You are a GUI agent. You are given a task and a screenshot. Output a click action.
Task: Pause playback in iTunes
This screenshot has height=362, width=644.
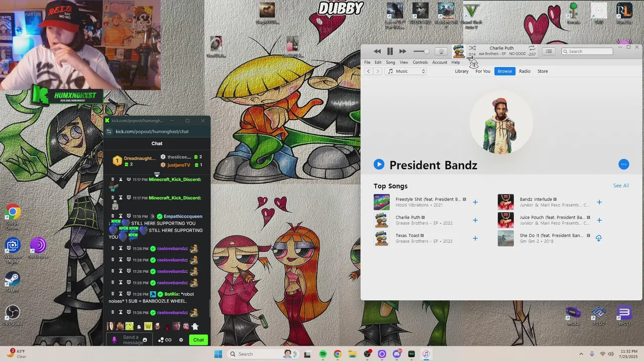(x=390, y=51)
